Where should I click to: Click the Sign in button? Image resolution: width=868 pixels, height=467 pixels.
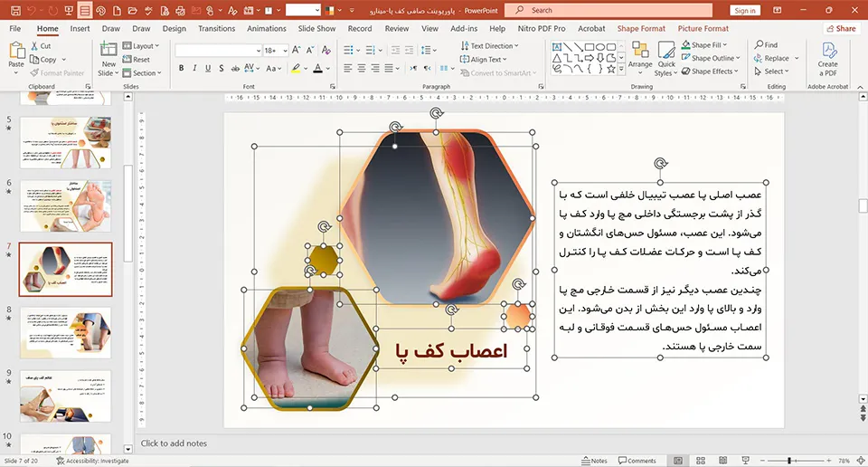[x=745, y=11]
